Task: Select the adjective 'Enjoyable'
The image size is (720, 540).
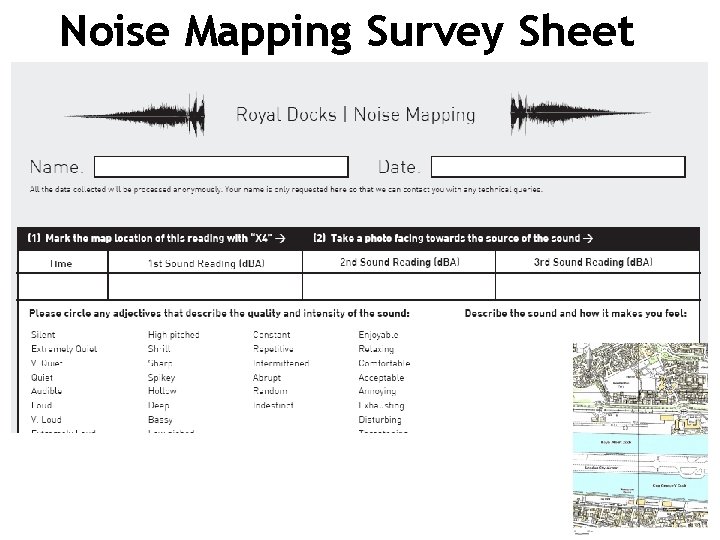Action: point(378,335)
